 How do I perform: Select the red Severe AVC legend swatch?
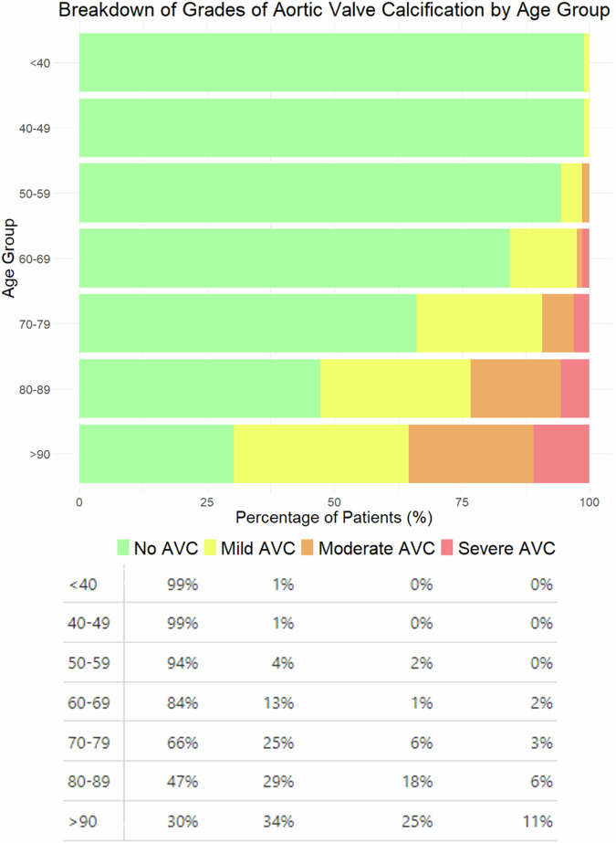[x=447, y=548]
